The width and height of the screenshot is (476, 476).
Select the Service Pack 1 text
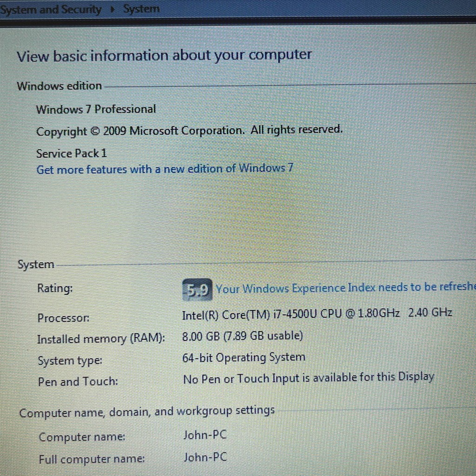pos(72,153)
